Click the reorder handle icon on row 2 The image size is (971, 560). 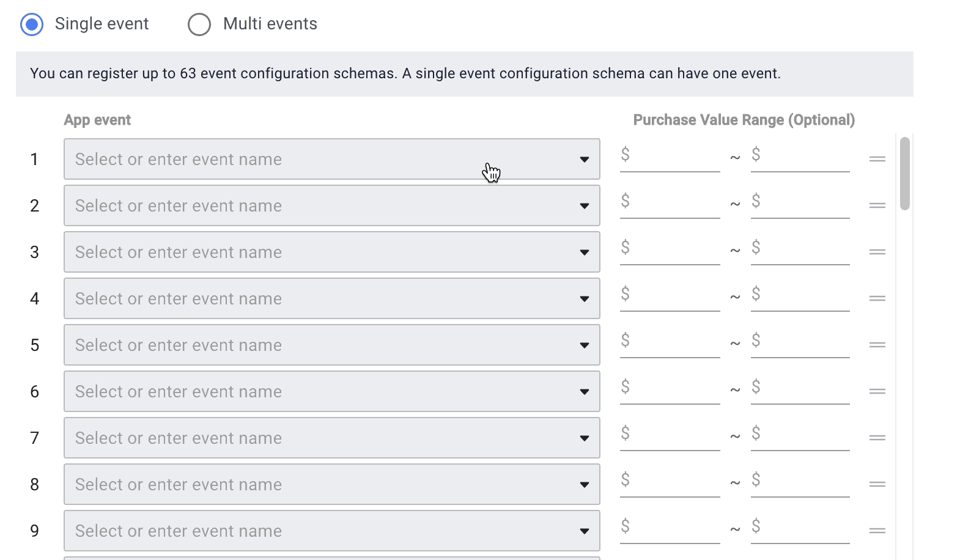877,205
